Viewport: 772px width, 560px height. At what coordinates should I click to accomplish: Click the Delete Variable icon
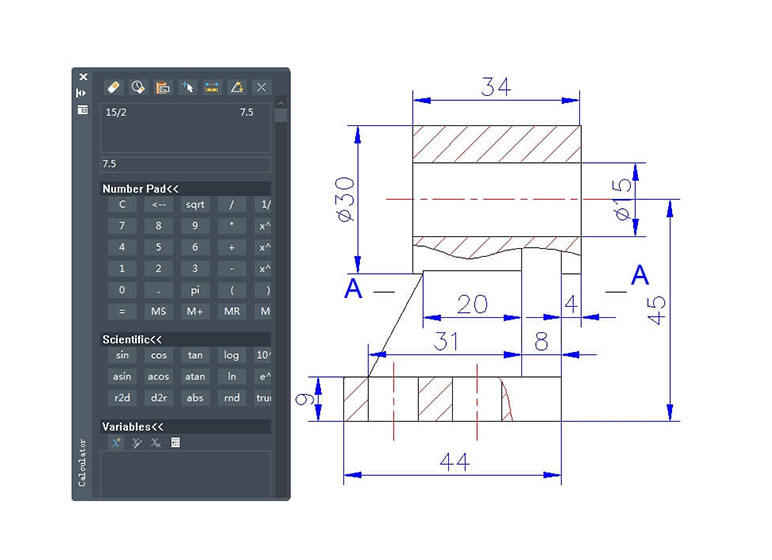point(156,442)
